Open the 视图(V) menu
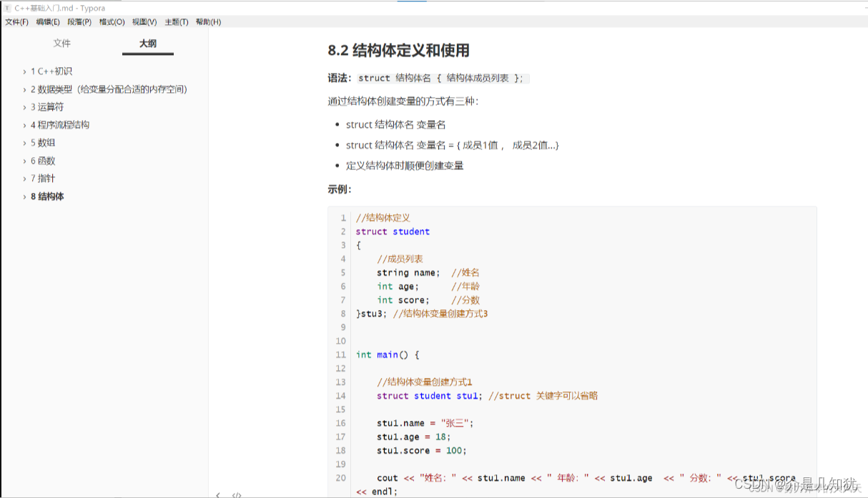 (144, 22)
